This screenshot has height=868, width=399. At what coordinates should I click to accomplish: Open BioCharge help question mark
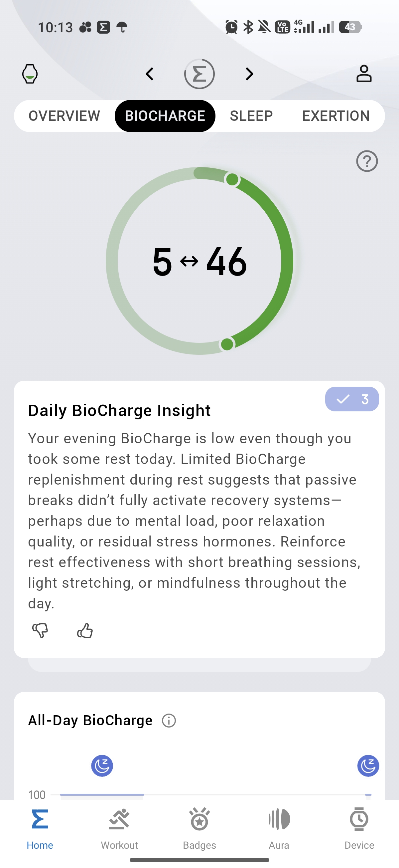[367, 161]
